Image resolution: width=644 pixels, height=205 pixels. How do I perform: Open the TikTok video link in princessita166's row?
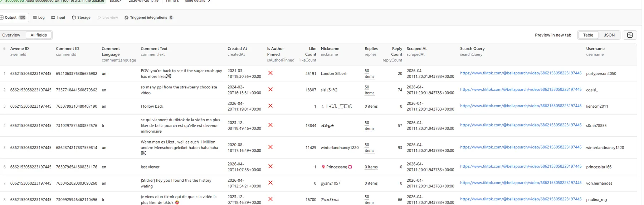pos(521,166)
